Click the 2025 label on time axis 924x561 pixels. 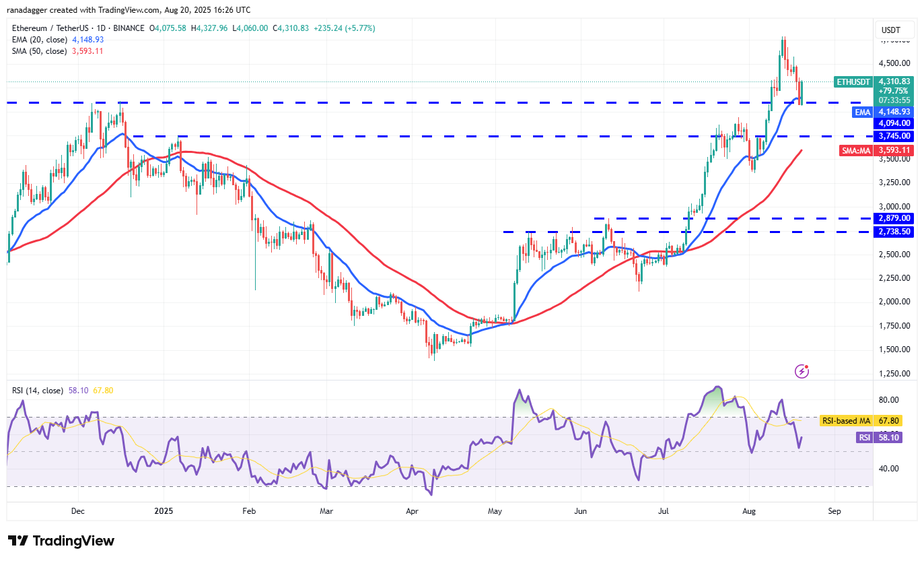coord(164,511)
